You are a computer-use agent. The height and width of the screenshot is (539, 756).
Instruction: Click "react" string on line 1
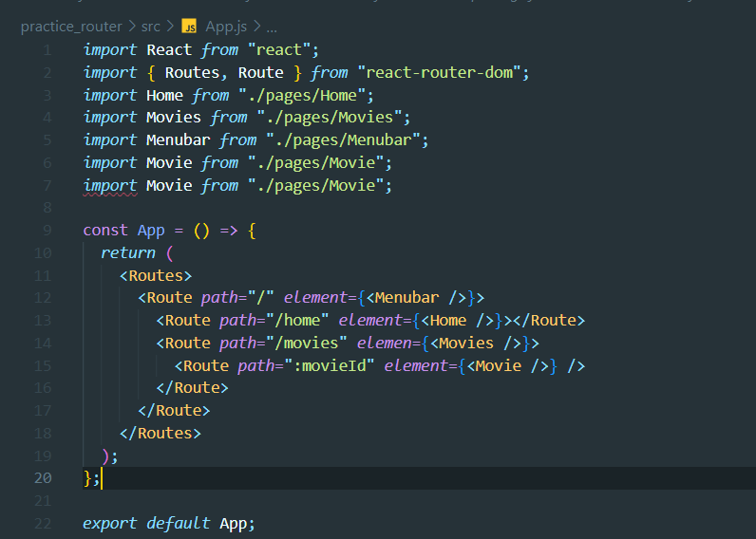(278, 50)
